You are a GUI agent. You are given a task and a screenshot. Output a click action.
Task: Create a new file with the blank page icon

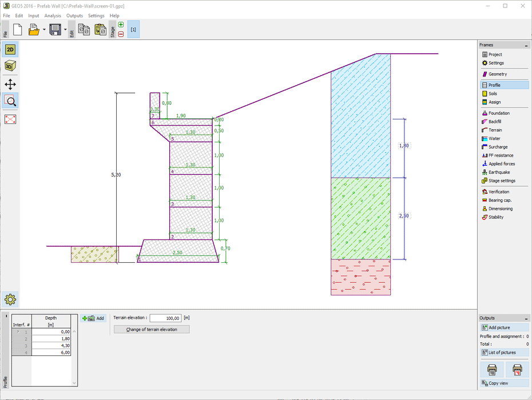(x=17, y=30)
